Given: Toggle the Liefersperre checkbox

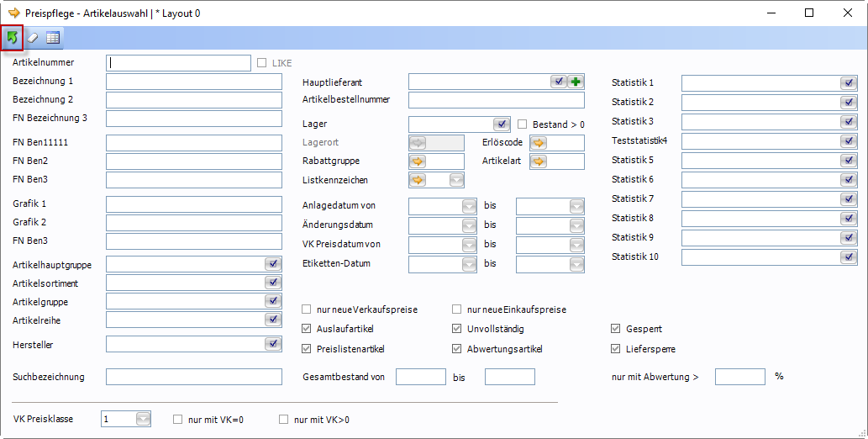Looking at the screenshot, I should pos(616,348).
